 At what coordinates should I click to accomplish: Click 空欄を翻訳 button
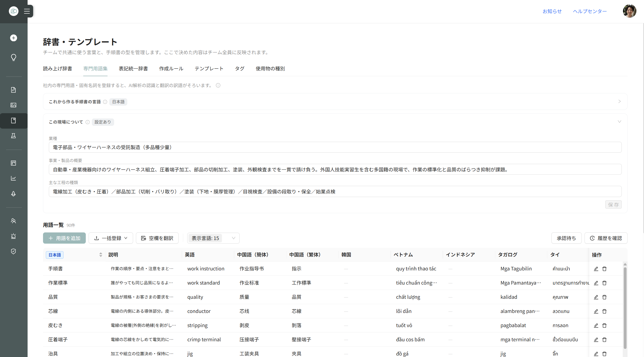coord(157,238)
